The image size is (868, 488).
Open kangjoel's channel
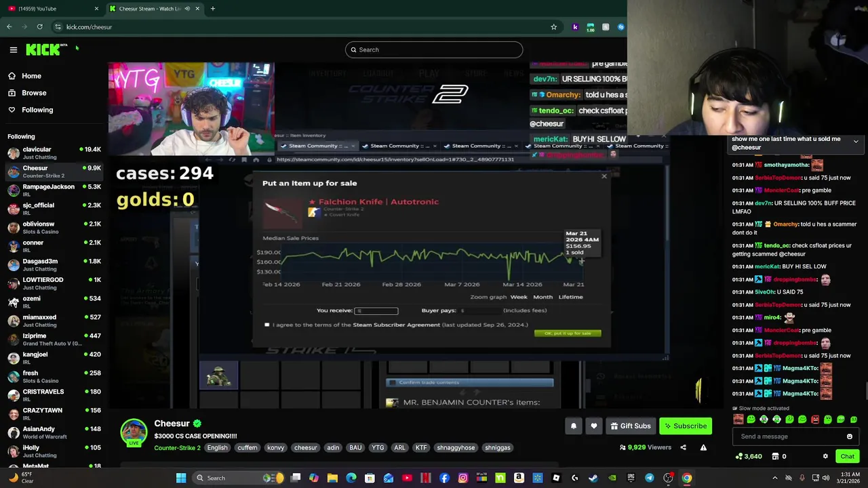click(54, 358)
